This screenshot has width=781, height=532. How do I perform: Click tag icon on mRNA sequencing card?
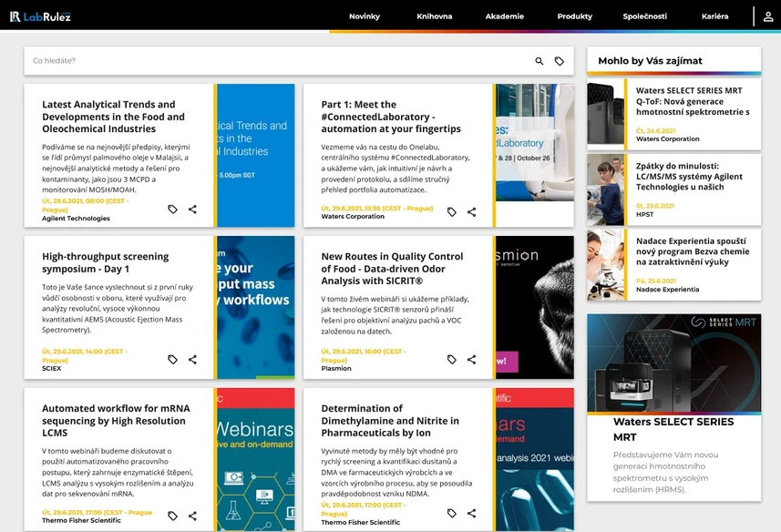[x=172, y=517]
